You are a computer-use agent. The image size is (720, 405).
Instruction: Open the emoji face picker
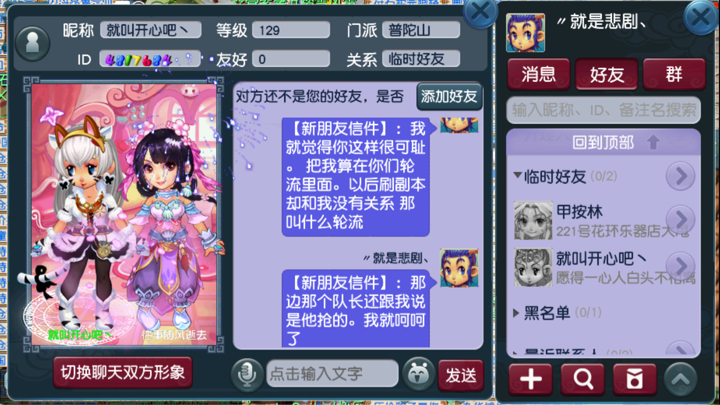tap(418, 374)
